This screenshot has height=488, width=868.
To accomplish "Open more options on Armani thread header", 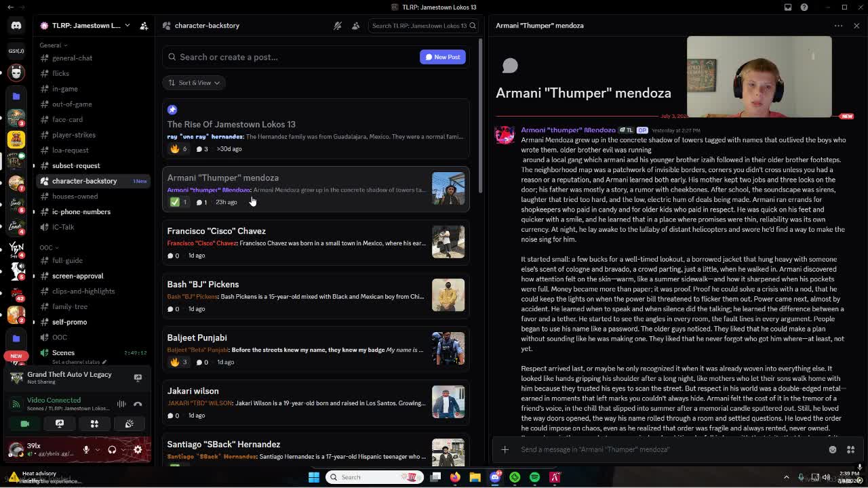I will pos(839,26).
